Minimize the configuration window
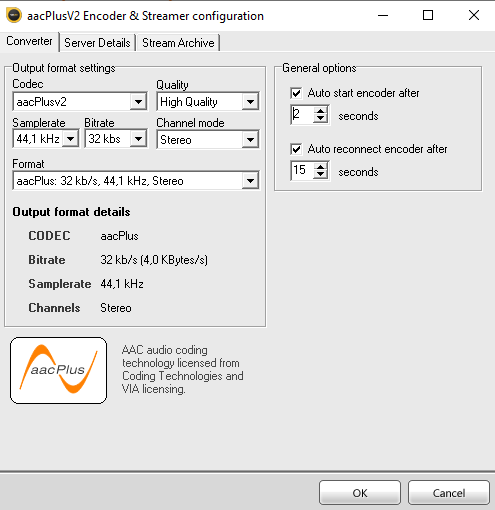This screenshot has height=510, width=495. [x=383, y=15]
